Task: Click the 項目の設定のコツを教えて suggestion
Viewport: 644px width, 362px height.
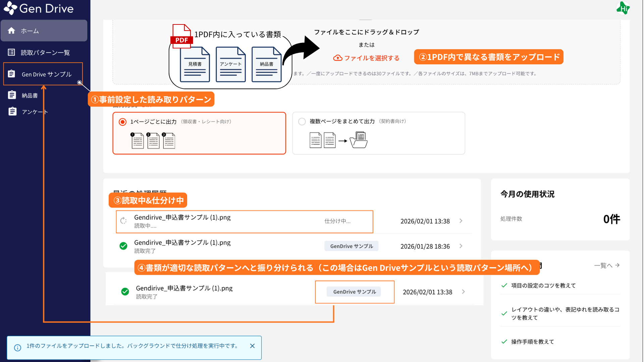Action: [543, 286]
